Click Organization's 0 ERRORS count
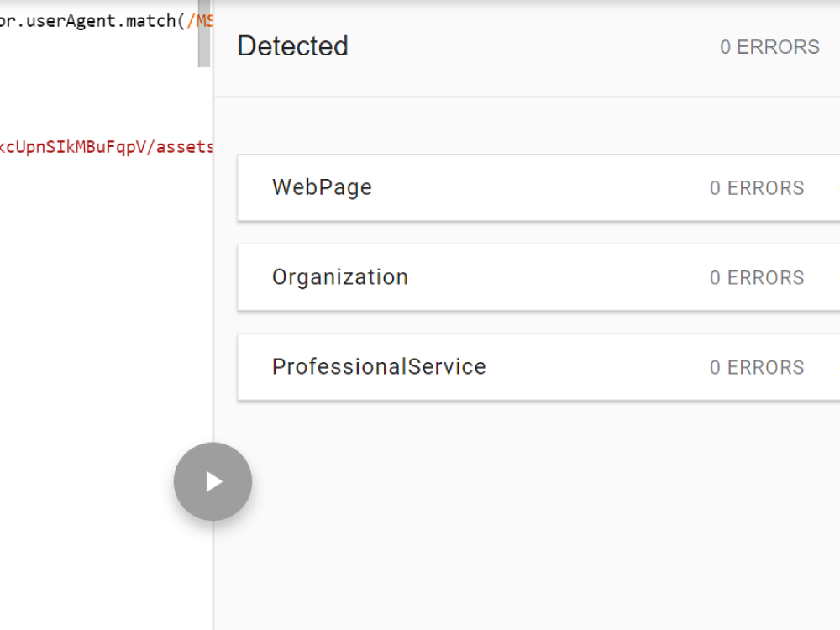Viewport: 840px width, 630px height. click(x=757, y=277)
